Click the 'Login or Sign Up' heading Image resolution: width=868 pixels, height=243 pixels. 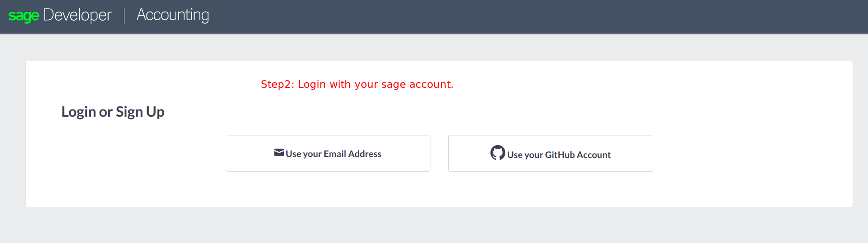113,112
